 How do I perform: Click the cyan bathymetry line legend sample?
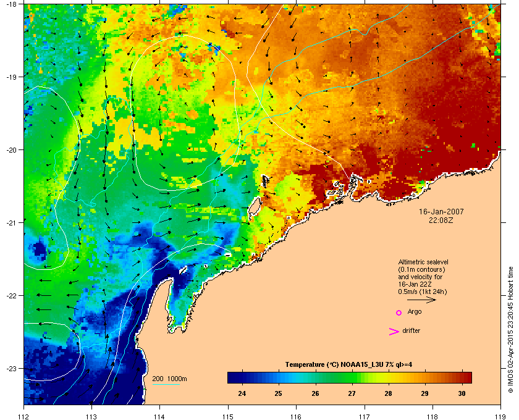point(166,384)
